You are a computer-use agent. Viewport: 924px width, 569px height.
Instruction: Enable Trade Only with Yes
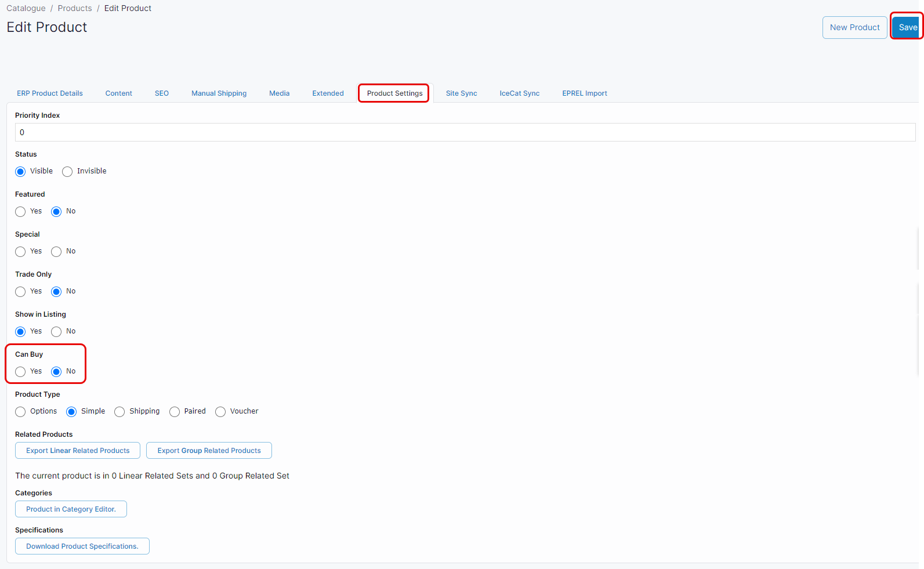21,292
